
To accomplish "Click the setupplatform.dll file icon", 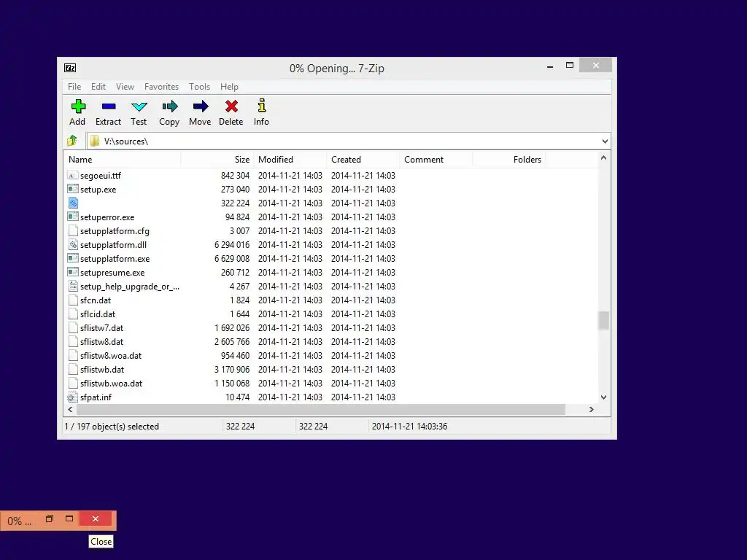I will point(72,244).
